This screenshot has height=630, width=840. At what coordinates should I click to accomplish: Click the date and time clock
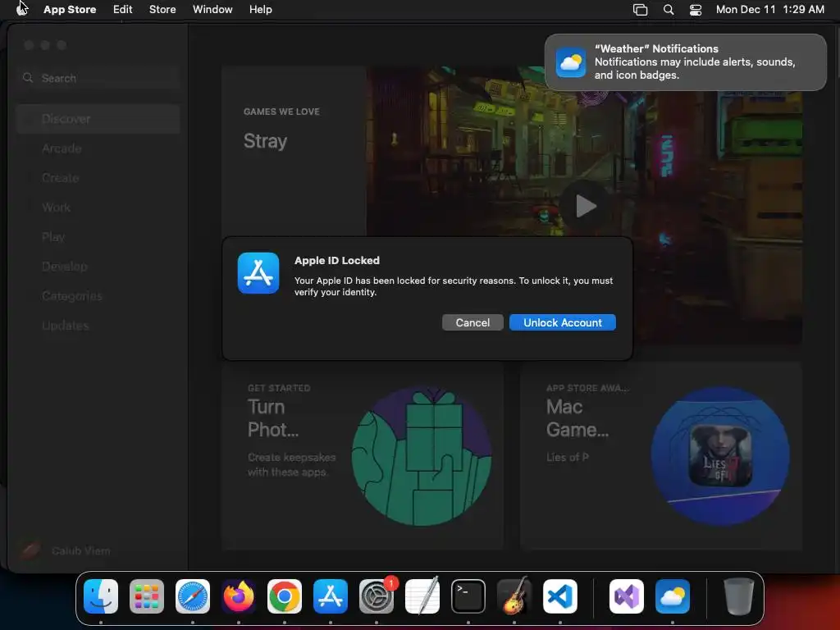click(x=769, y=9)
